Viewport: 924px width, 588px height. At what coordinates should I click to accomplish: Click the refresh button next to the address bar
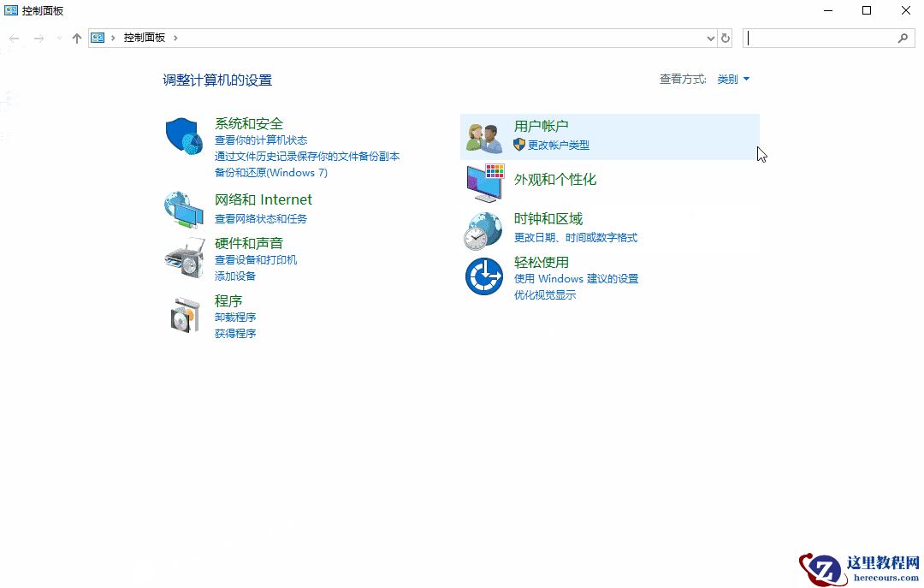coord(726,38)
